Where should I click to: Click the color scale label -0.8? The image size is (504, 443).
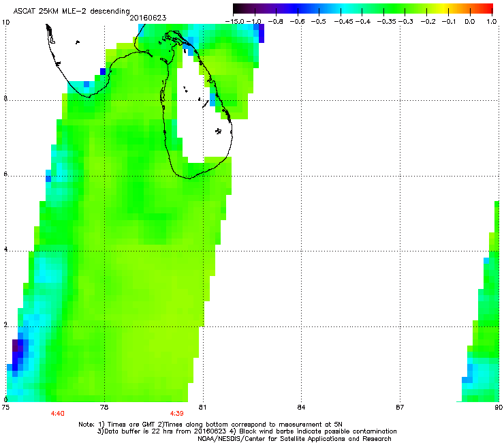[275, 22]
